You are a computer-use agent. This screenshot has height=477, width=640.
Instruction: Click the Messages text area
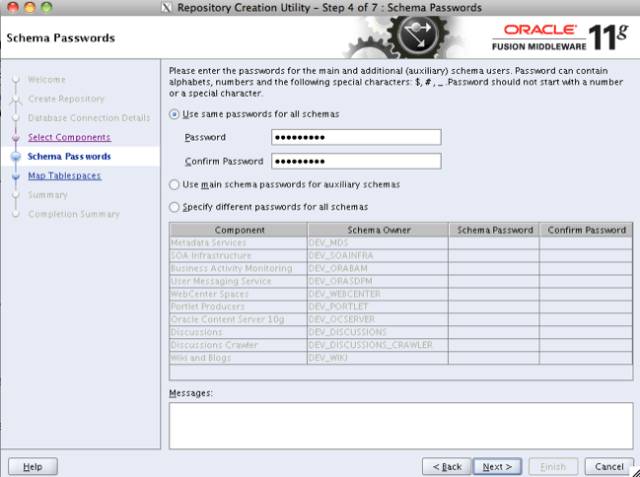coord(400,425)
